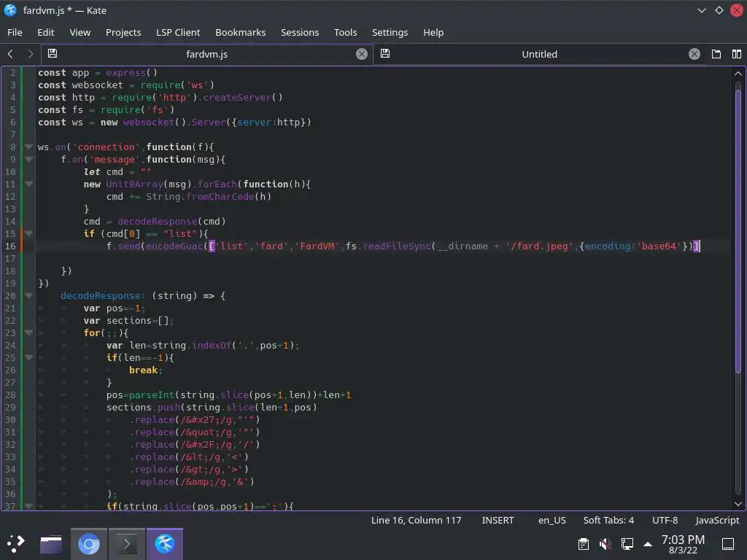
Task: Go forward with right arrow in tab bar
Action: 31,54
